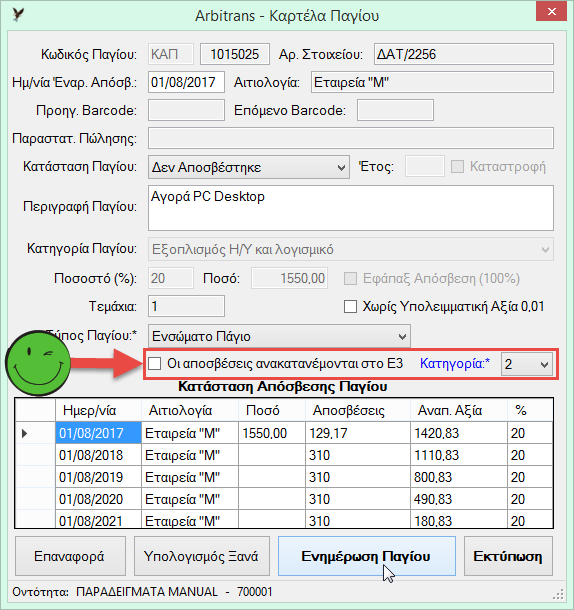Open the Κατηγορία dropdown showing 2
The width and height of the screenshot is (574, 610).
point(527,364)
